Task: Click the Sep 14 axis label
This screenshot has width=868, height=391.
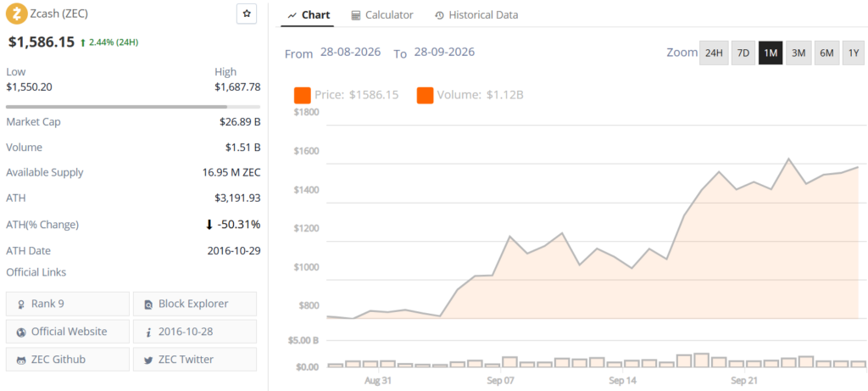Action: tap(623, 381)
